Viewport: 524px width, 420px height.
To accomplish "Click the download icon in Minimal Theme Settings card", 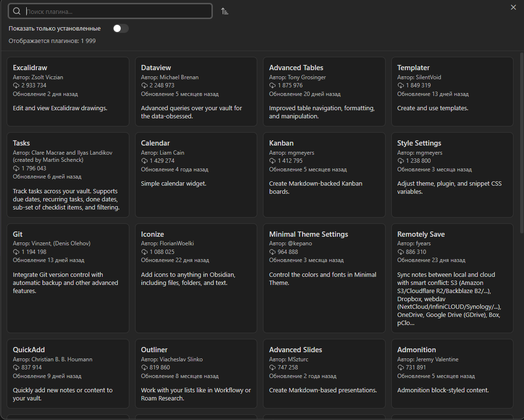I will [272, 252].
